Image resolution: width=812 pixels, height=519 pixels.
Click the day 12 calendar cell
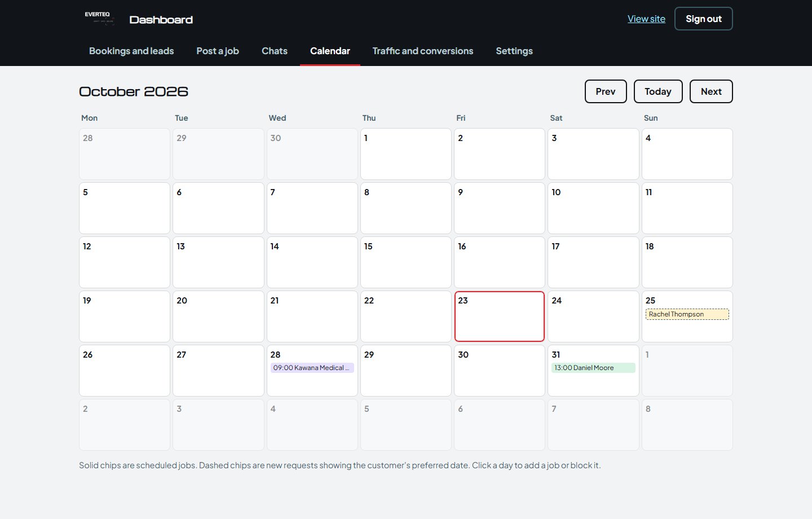tap(125, 262)
